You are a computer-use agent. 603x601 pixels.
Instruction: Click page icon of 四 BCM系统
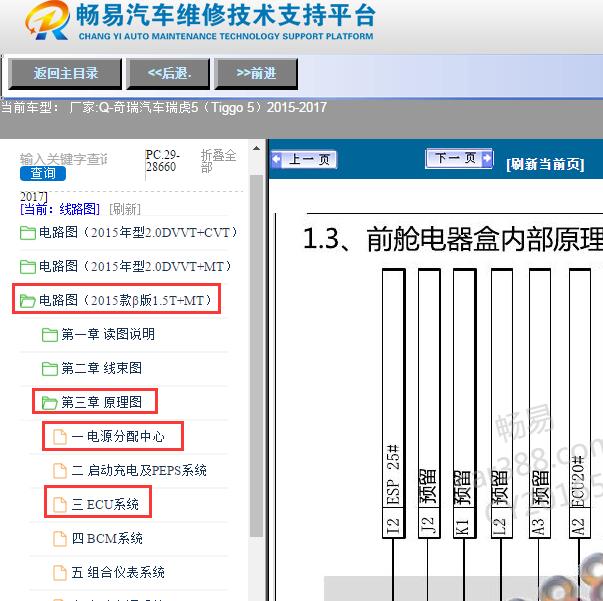coord(60,538)
